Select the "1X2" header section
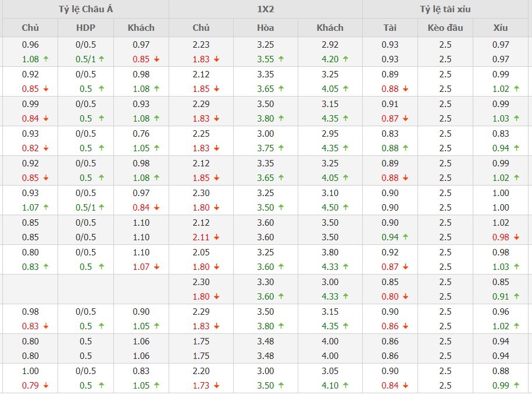532x395 pixels. click(x=265, y=9)
